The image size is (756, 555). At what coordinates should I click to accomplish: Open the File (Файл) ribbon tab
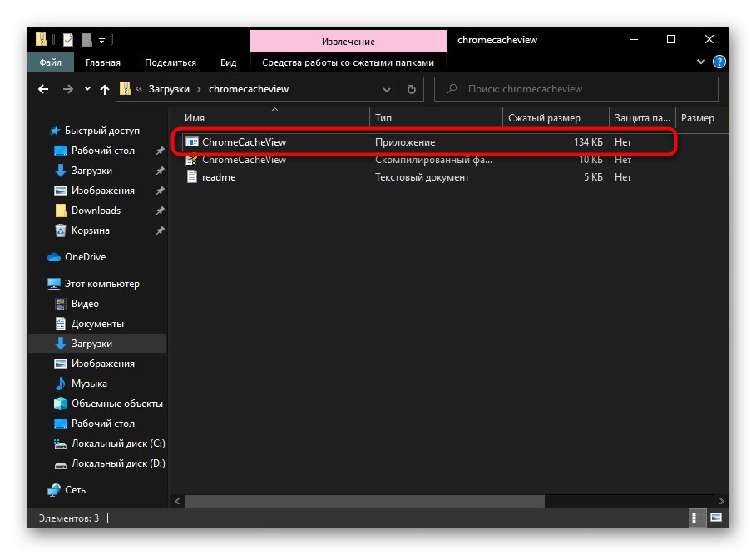point(51,62)
